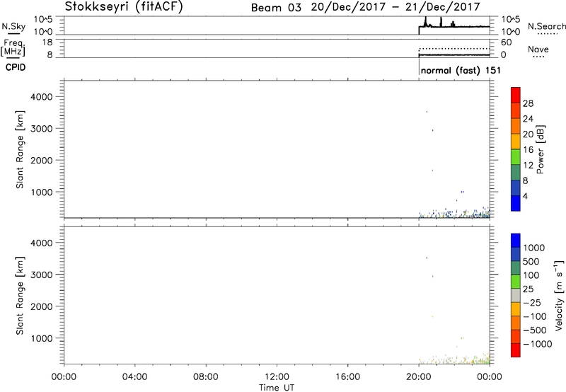Click the '04:00' time axis tick label

tap(135, 377)
